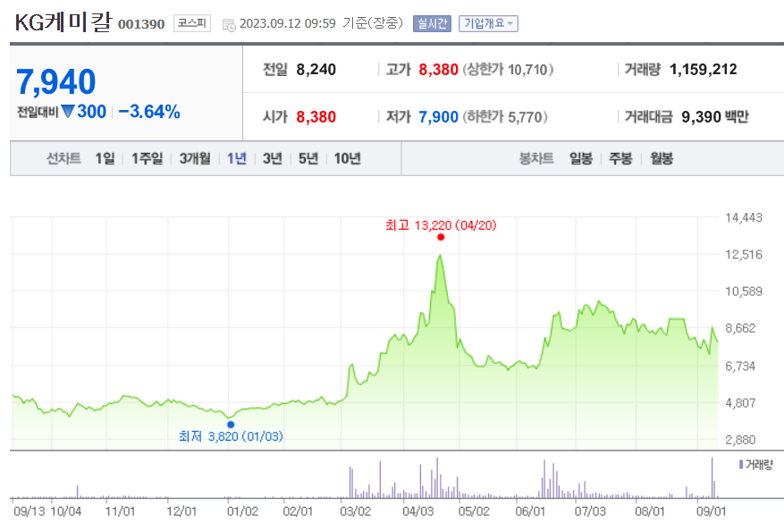The height and width of the screenshot is (532, 784).
Task: Click the 2023.09.12 09:59 timestamp
Action: tap(288, 23)
